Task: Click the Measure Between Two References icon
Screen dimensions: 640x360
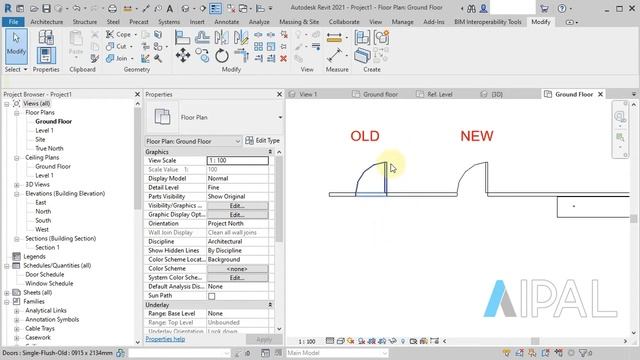Action: click(x=334, y=56)
